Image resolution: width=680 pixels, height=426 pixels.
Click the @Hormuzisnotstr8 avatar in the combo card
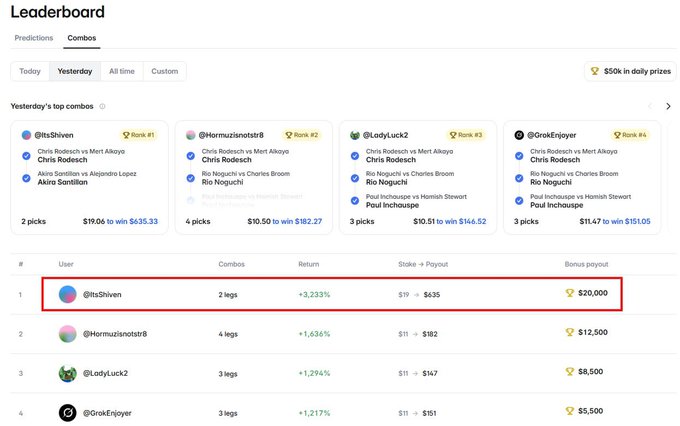pos(190,135)
